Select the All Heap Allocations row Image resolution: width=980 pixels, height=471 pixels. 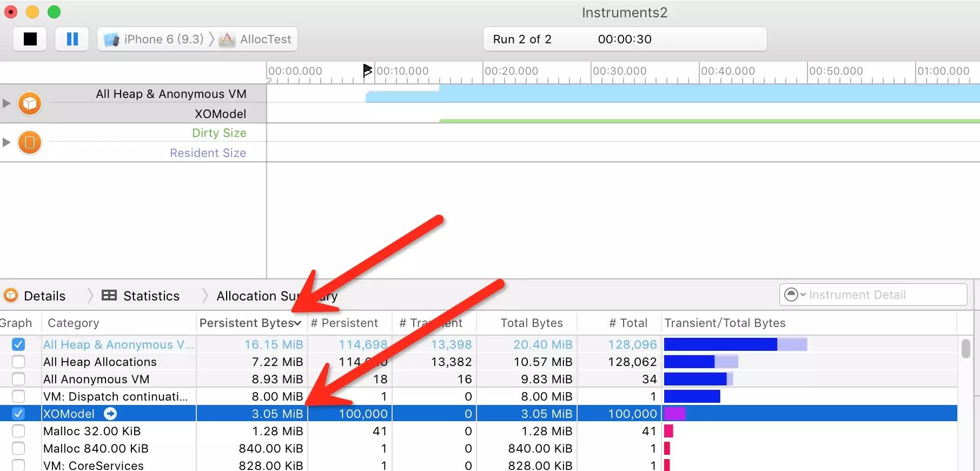pyautogui.click(x=479, y=362)
